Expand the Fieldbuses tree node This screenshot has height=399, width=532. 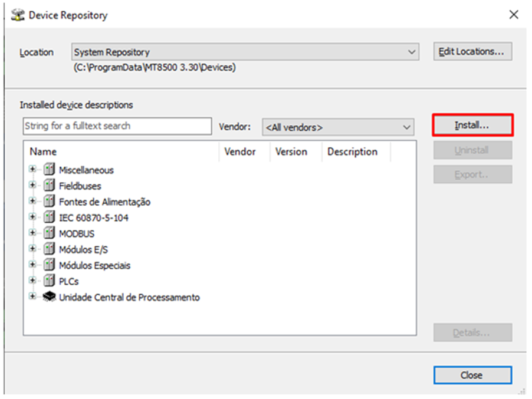pyautogui.click(x=32, y=186)
